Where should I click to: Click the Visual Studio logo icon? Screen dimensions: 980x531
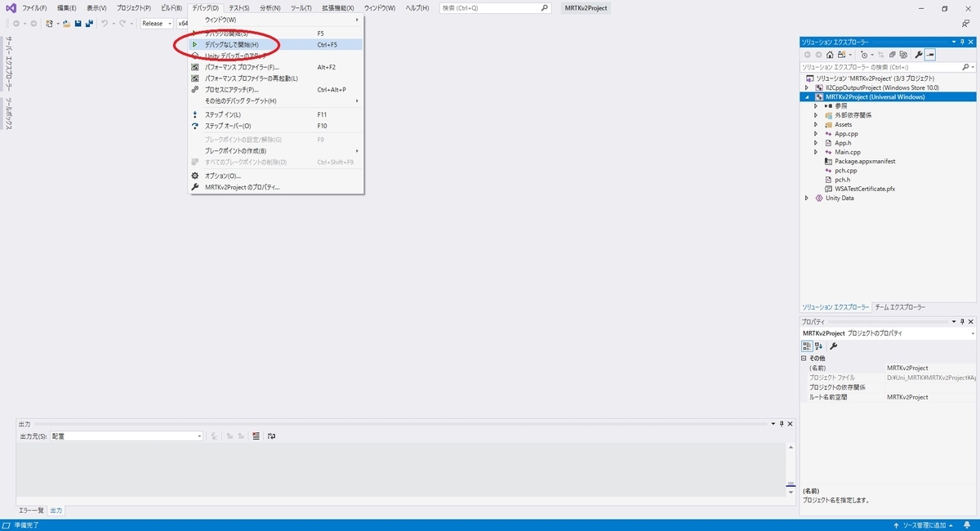[x=11, y=7]
